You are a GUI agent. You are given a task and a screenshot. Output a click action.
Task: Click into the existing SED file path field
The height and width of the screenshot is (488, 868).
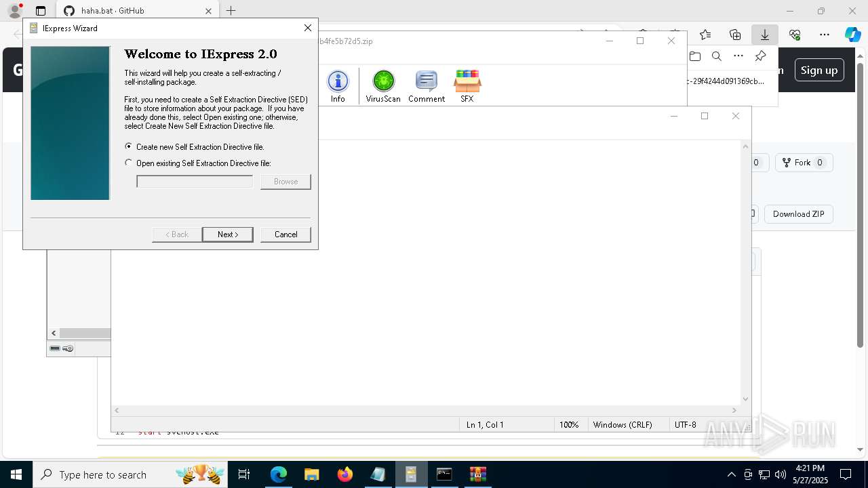(x=195, y=182)
